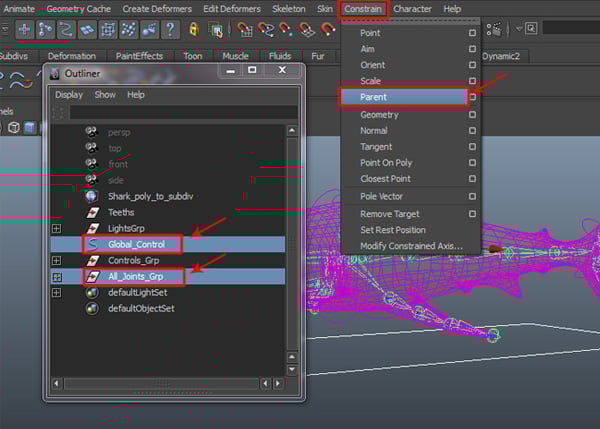Expand the defaultLightSet node
The image size is (600, 429).
pos(57,293)
